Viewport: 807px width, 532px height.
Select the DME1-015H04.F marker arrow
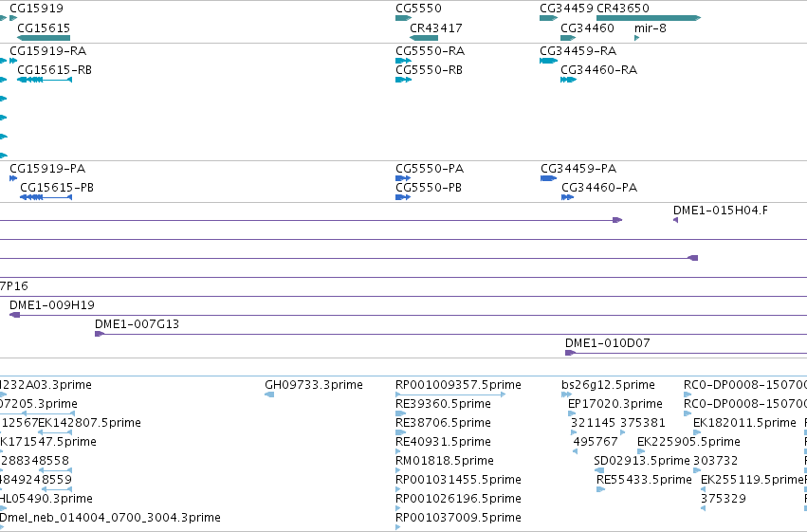(x=676, y=220)
